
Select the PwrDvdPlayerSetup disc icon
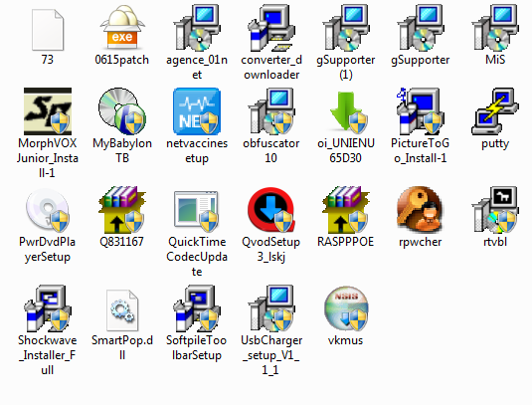(48, 211)
